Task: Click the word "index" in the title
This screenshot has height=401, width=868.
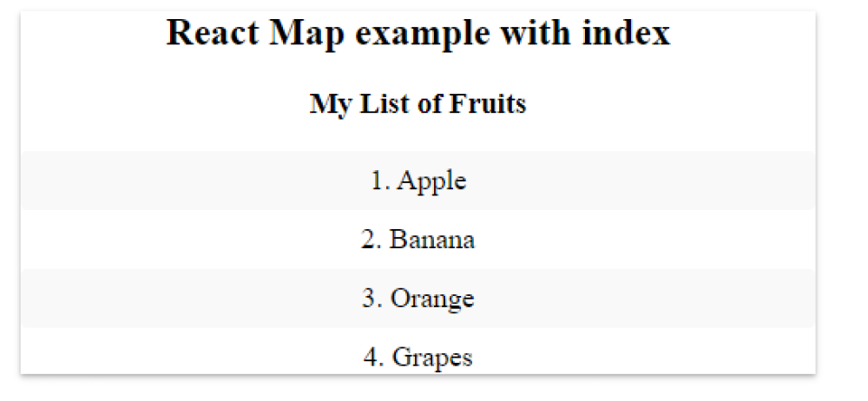Action: [x=629, y=33]
